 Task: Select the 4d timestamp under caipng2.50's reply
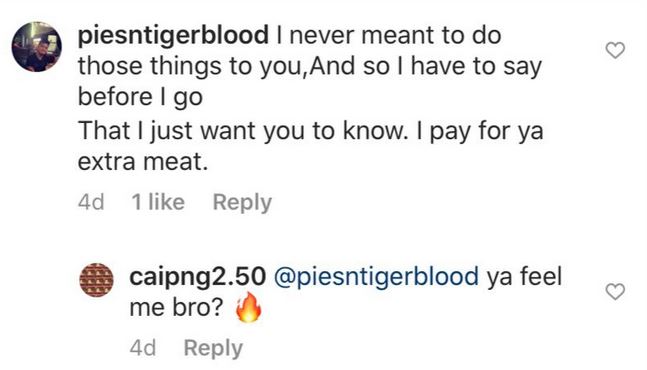[x=143, y=348]
